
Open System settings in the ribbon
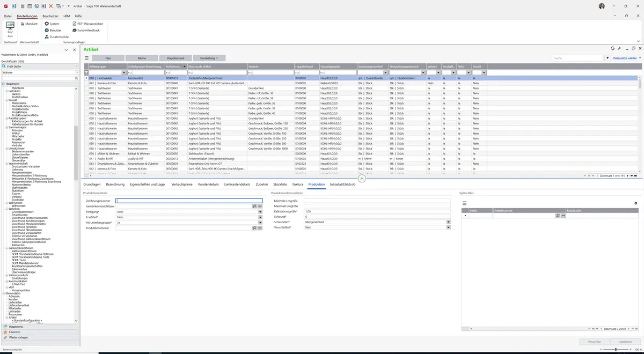pos(52,24)
